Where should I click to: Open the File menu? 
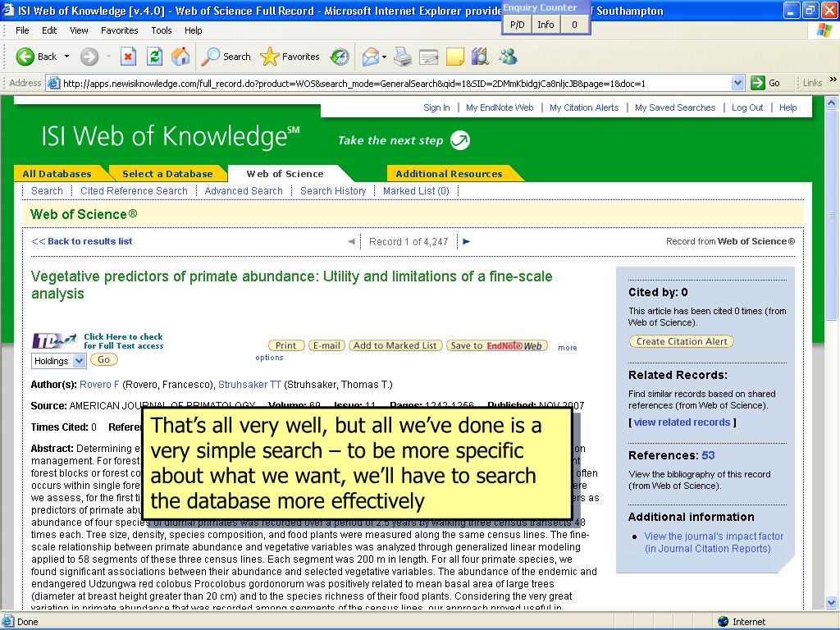tap(22, 30)
